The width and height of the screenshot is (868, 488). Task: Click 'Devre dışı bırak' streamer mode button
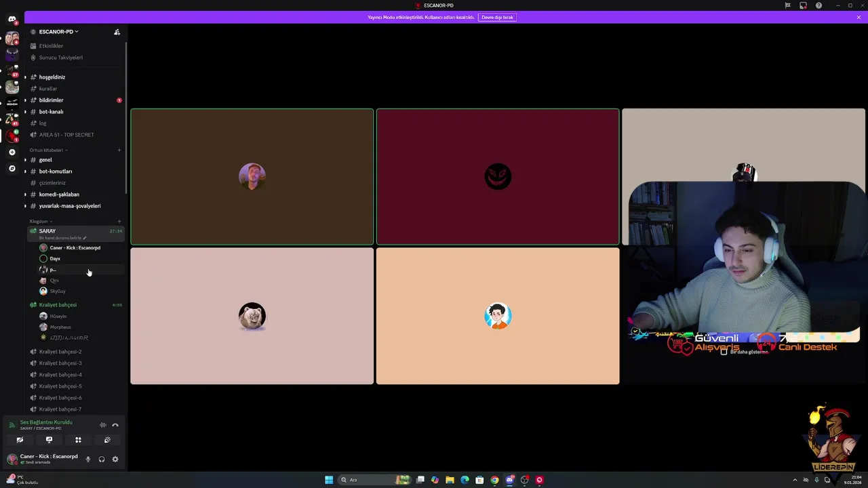tap(497, 17)
